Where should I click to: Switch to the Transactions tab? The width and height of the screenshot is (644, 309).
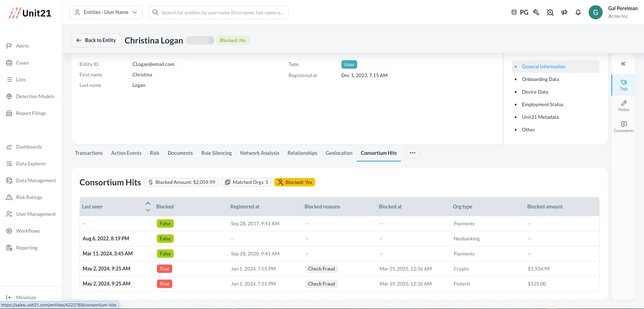click(x=89, y=153)
